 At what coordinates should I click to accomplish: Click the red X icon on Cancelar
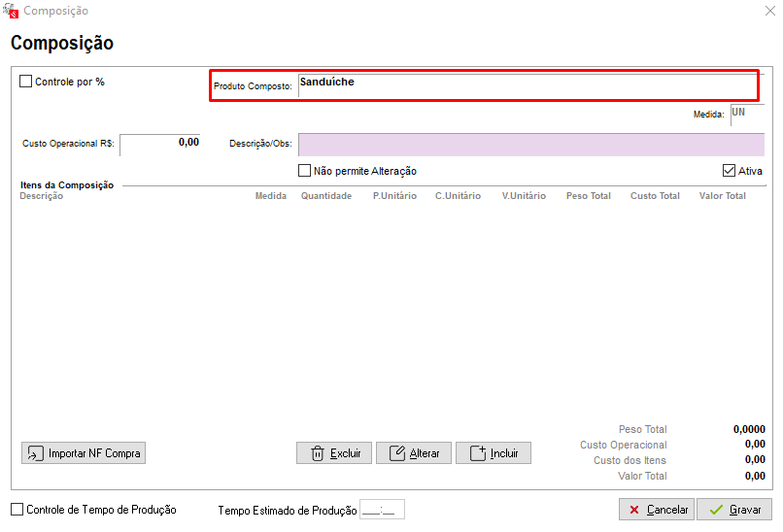pyautogui.click(x=634, y=510)
